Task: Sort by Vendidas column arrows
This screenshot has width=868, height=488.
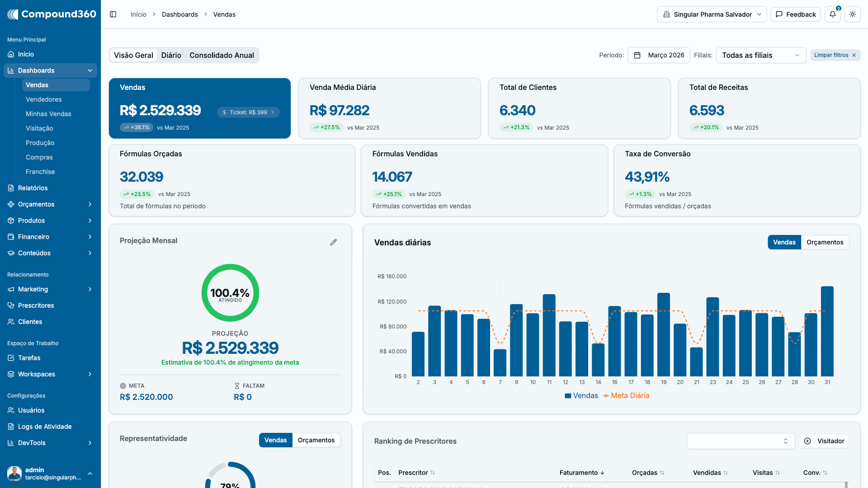Action: (726, 473)
